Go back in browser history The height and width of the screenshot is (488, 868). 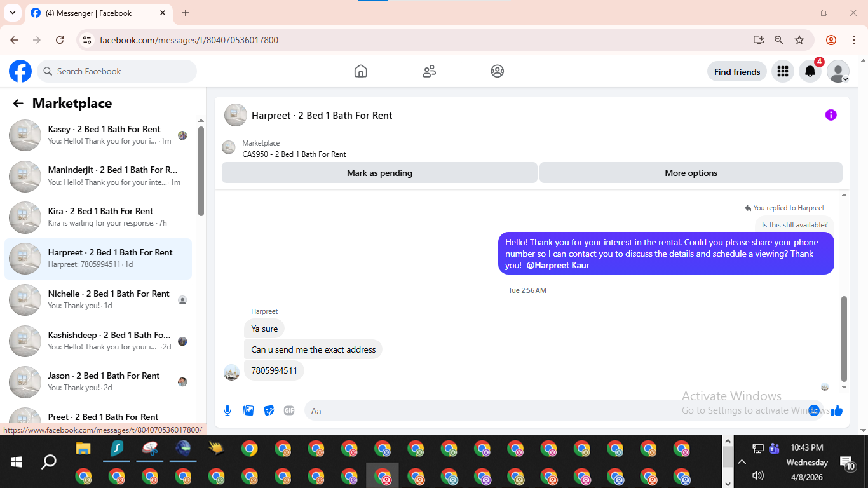[14, 40]
